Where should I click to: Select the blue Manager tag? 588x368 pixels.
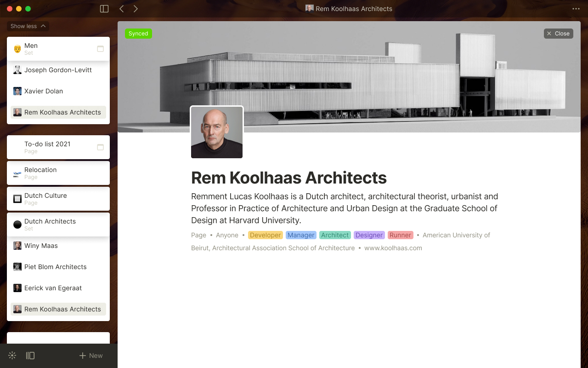pyautogui.click(x=301, y=235)
